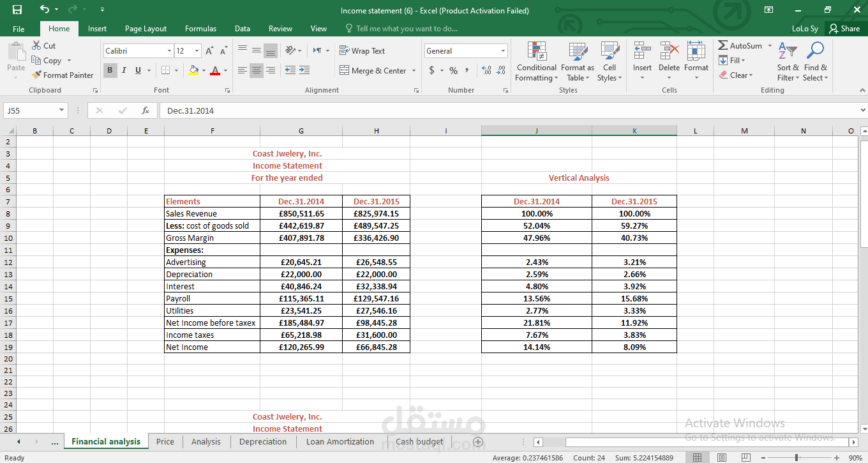The image size is (868, 463).
Task: Add a new sheet with the plus icon
Action: click(x=477, y=442)
